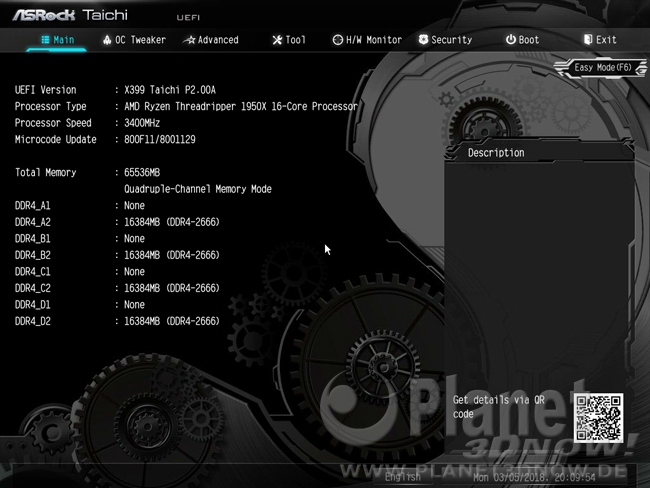This screenshot has width=650, height=488.
Task: Select the Microcode Update label
Action: click(x=56, y=140)
